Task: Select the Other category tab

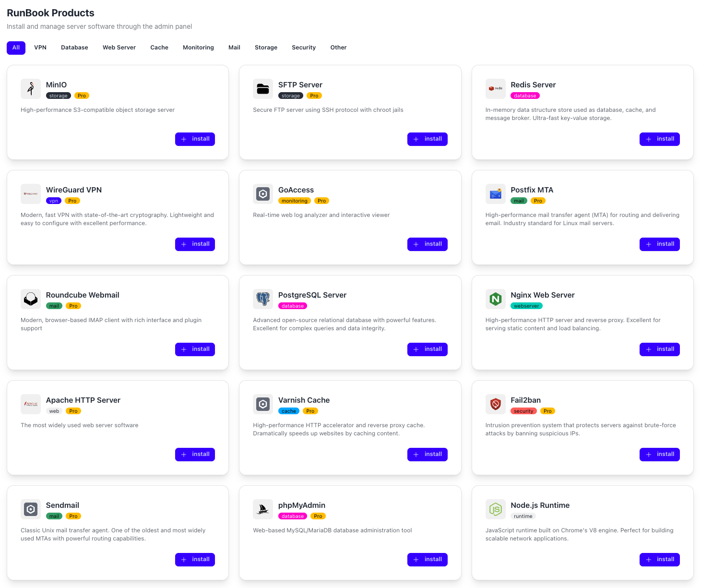Action: [x=338, y=48]
